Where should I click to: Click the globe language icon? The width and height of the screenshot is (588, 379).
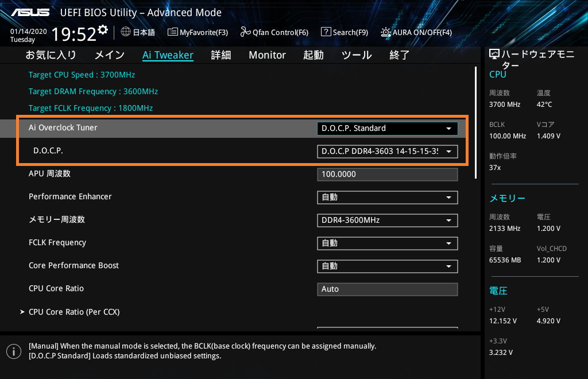pyautogui.click(x=126, y=32)
